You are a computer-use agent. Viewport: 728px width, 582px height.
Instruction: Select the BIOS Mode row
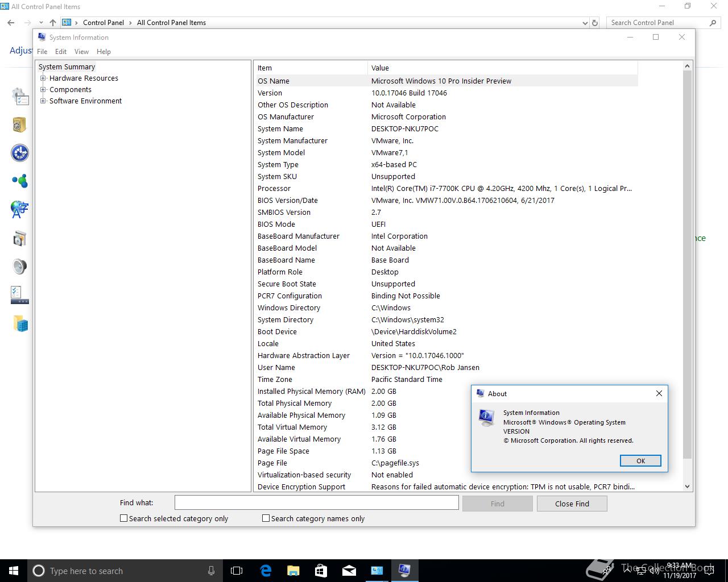tap(446, 224)
